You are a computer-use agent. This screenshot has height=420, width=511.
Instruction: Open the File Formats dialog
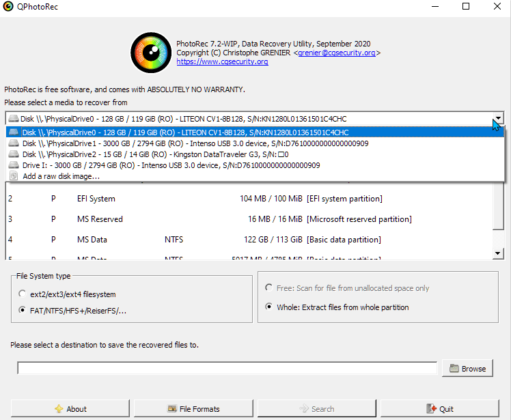(x=193, y=408)
